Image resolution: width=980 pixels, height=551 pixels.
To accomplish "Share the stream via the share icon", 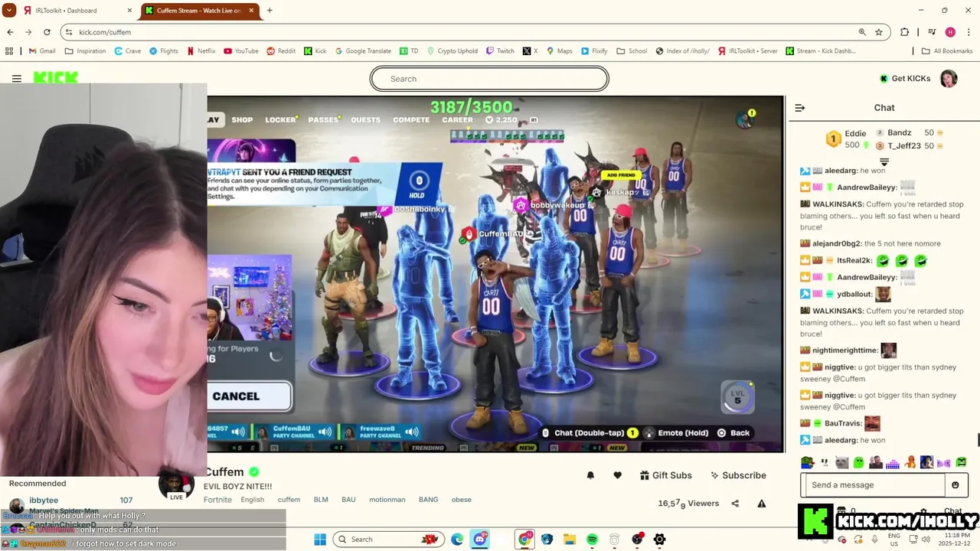I will [x=735, y=504].
